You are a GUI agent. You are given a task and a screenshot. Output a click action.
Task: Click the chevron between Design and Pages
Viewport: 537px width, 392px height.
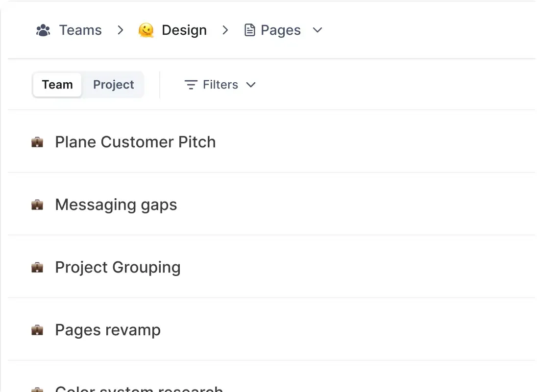tap(225, 30)
